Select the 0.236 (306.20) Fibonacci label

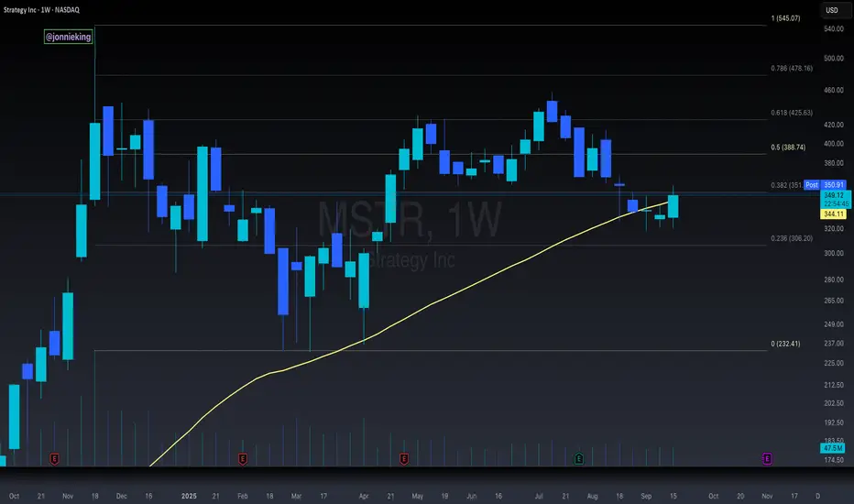tap(792, 238)
